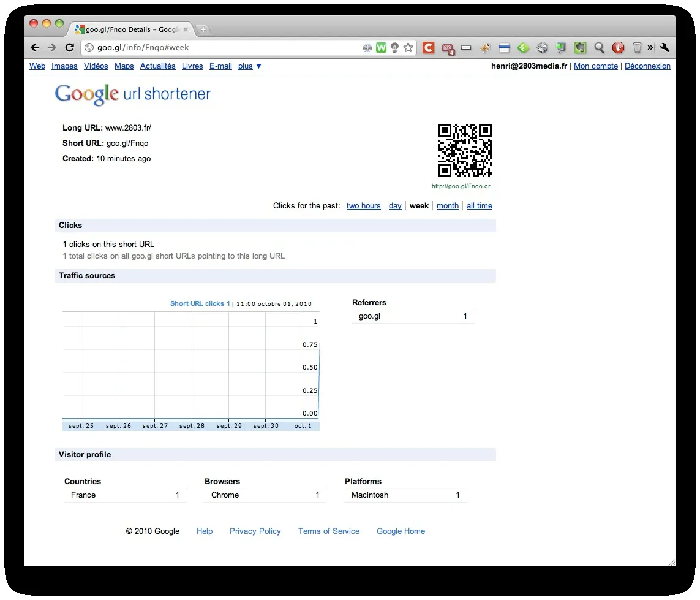Click the Google url shortener logo
This screenshot has height=600, width=700.
(x=132, y=94)
